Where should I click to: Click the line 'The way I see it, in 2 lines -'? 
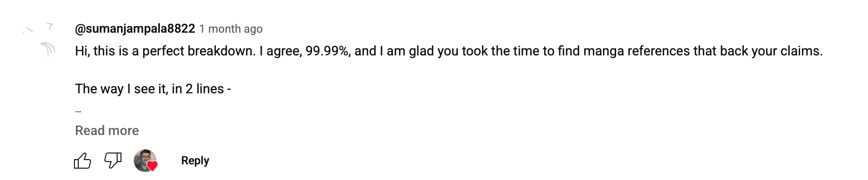tap(153, 89)
